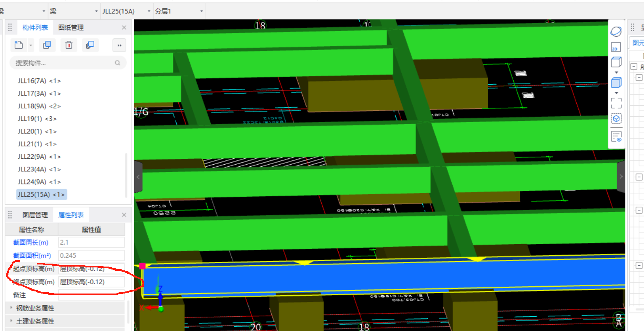Click the 属性值 column header
Image resolution: width=644 pixels, height=331 pixels.
pyautogui.click(x=91, y=230)
